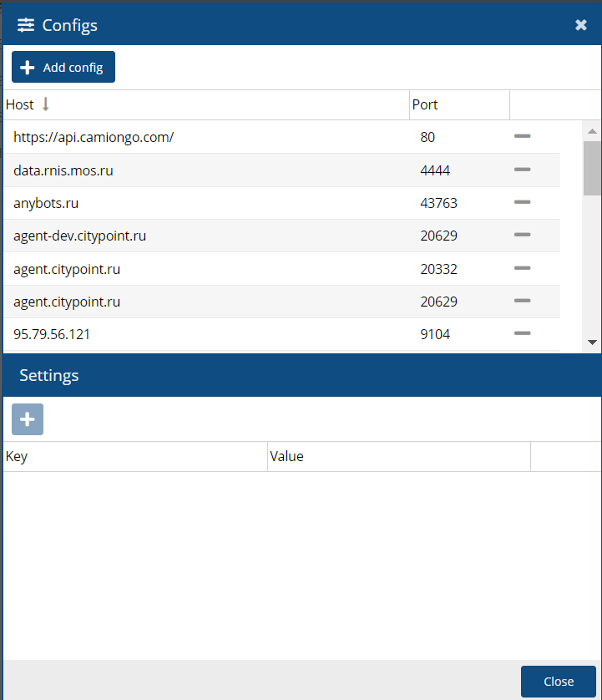
Task: Click the Key column header
Action: (17, 457)
